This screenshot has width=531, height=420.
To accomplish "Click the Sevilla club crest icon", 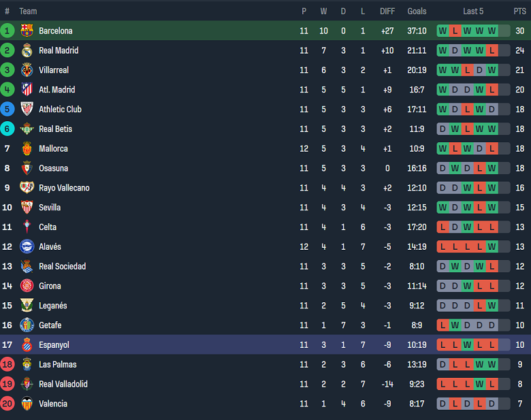I will pos(27,208).
